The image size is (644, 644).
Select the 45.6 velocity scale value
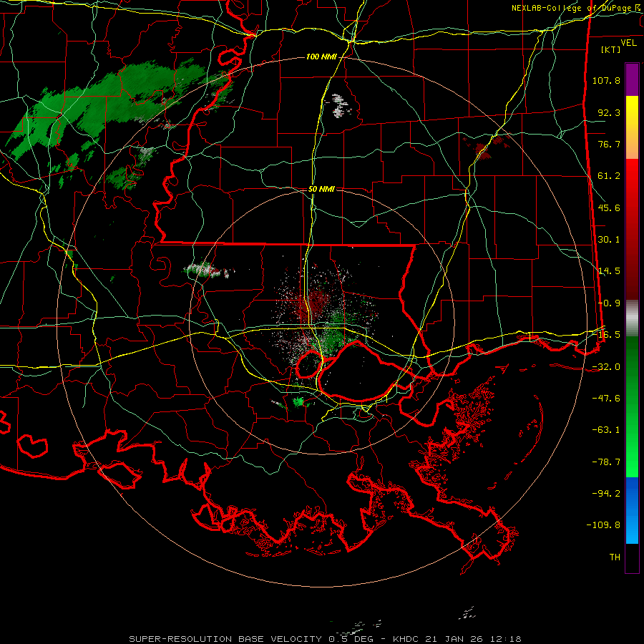pos(609,208)
